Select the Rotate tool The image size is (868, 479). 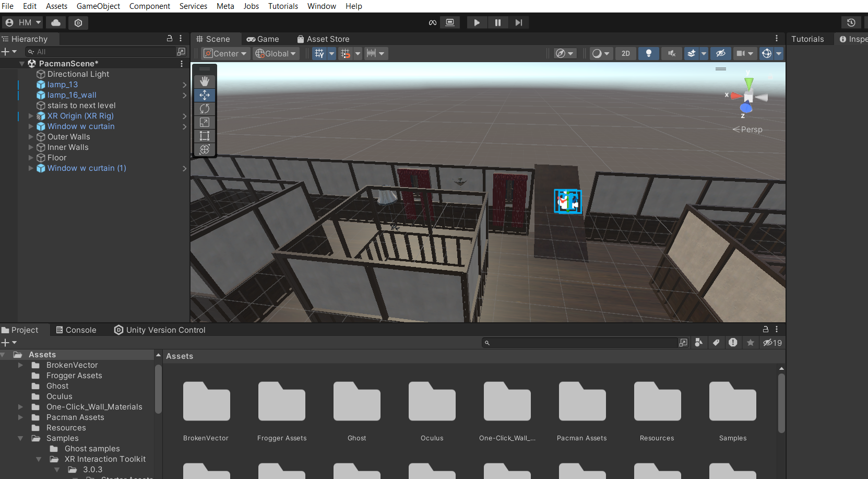pyautogui.click(x=205, y=109)
